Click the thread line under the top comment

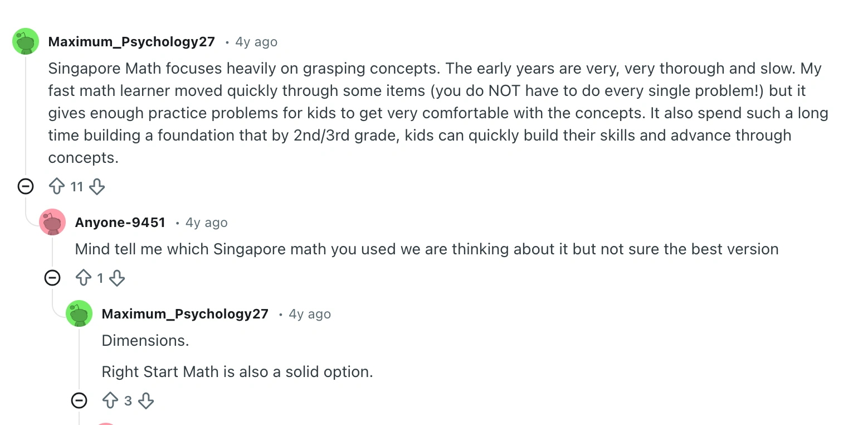26,112
